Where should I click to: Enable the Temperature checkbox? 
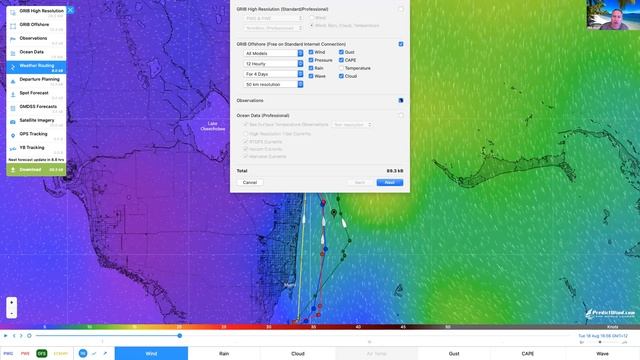click(341, 68)
